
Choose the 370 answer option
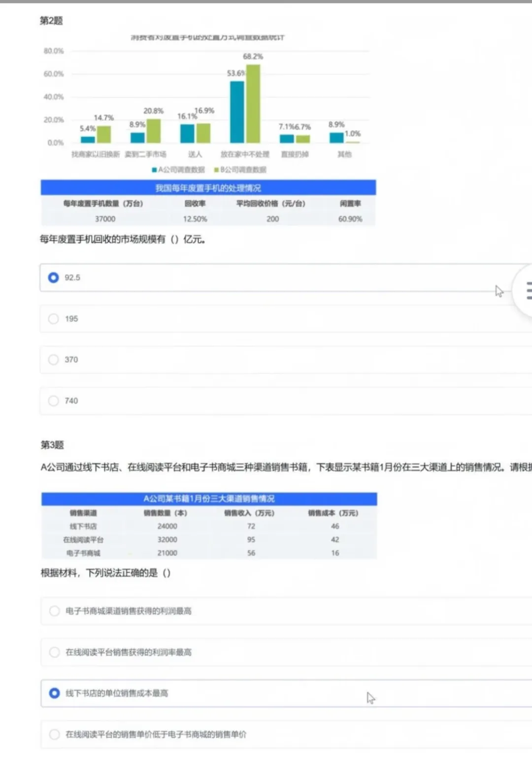(x=286, y=360)
